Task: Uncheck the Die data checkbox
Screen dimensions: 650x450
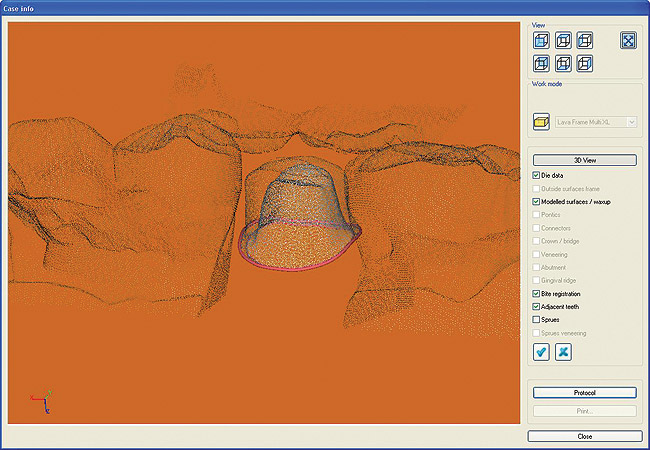Action: click(537, 176)
